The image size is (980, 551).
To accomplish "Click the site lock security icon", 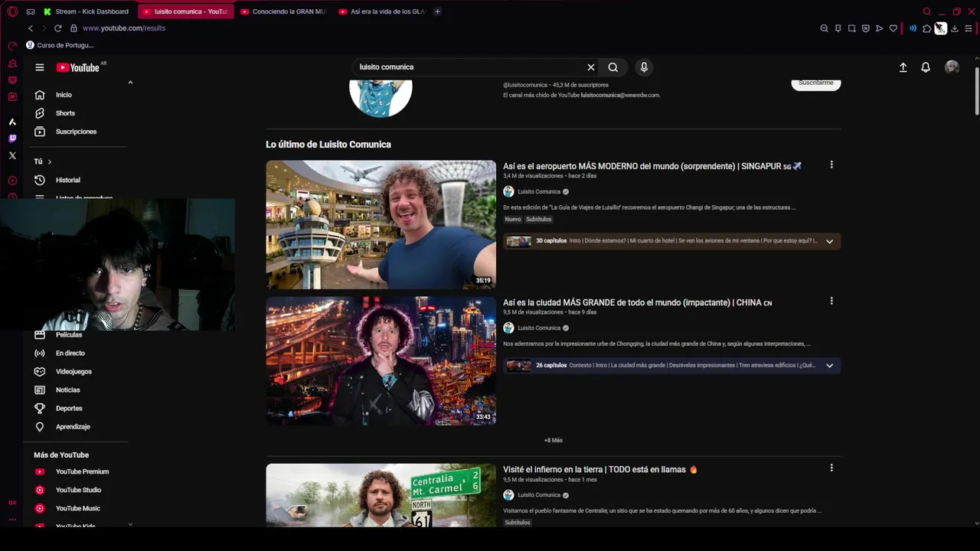I will [x=73, y=28].
